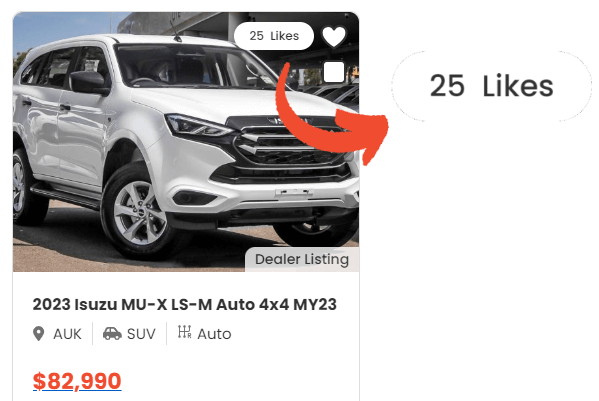Select the SUV body type label
Viewport: 599px width, 401px height.
pyautogui.click(x=141, y=334)
